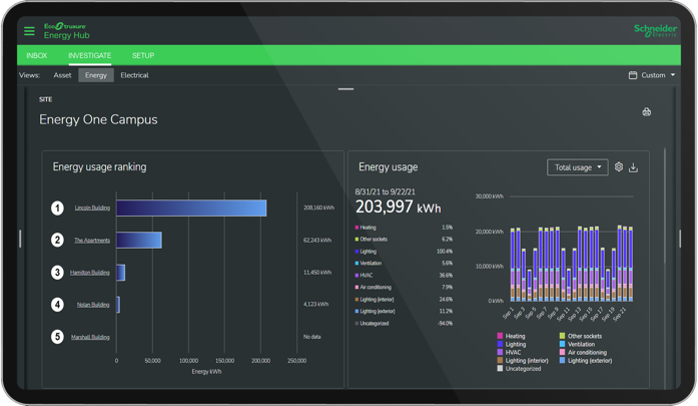Click the page vertical scrollbar

[x=665, y=205]
